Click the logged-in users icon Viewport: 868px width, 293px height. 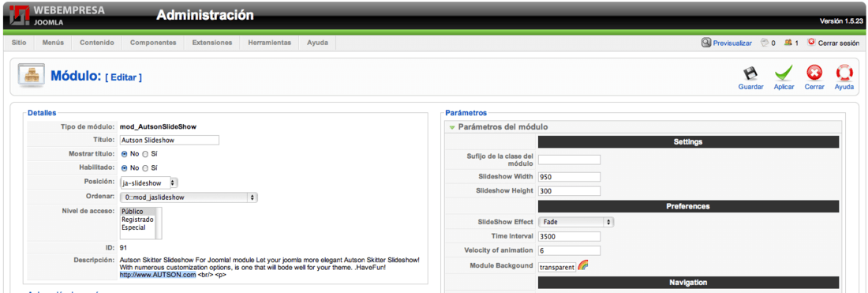click(788, 43)
